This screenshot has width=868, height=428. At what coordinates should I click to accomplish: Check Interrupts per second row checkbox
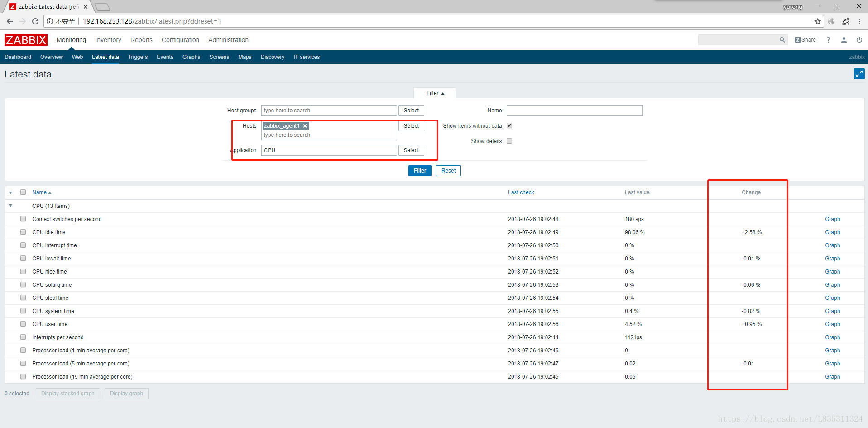coord(23,337)
